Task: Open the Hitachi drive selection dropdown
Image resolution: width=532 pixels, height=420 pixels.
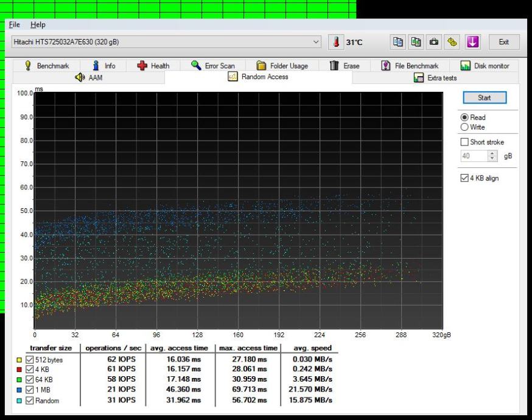Action: [315, 41]
